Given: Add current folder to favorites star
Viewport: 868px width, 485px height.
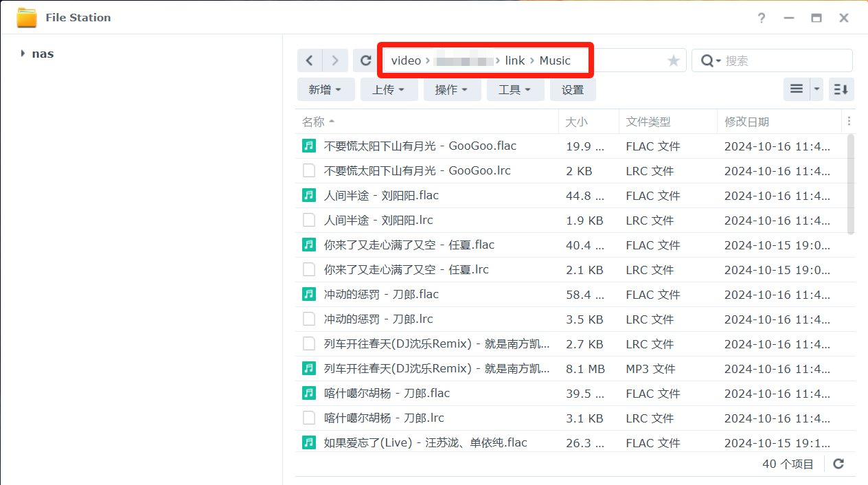Looking at the screenshot, I should (674, 60).
